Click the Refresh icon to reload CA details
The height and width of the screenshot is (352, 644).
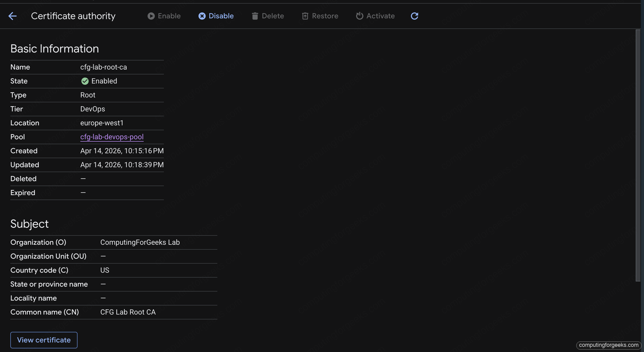point(414,16)
